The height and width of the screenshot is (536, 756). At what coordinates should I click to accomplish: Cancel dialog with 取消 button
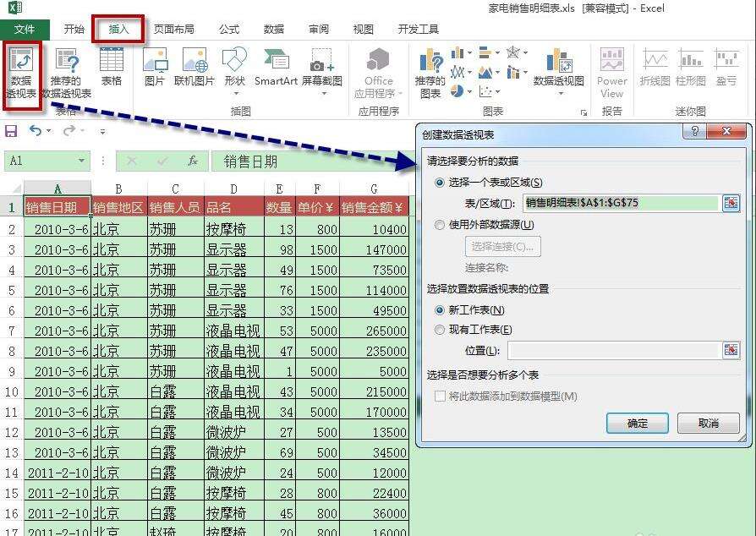click(709, 424)
